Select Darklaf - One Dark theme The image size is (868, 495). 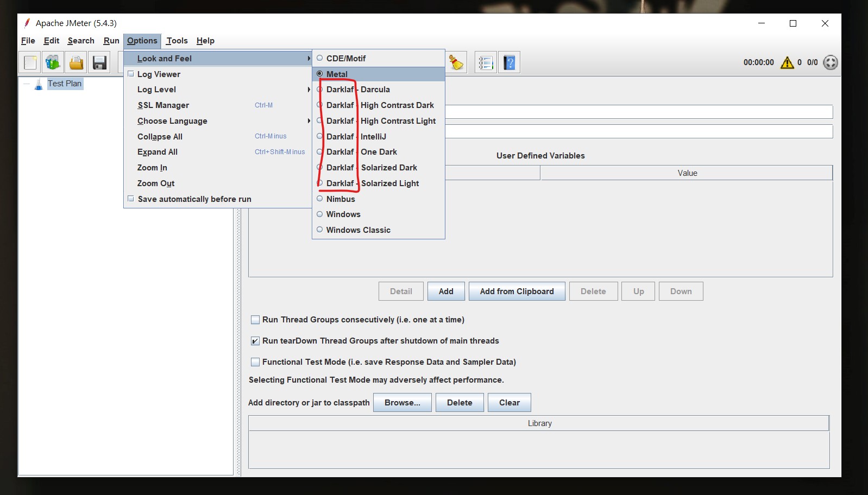379,152
